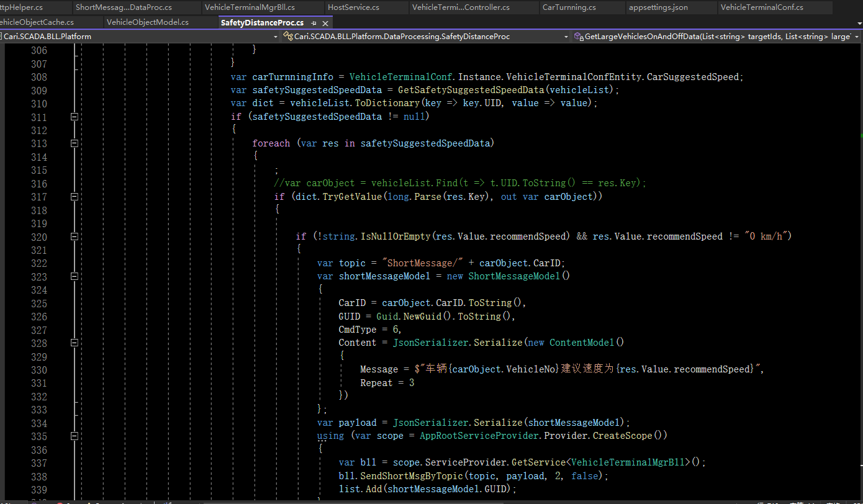Click line number 322 in the margin
This screenshot has width=863, height=504.
point(38,263)
